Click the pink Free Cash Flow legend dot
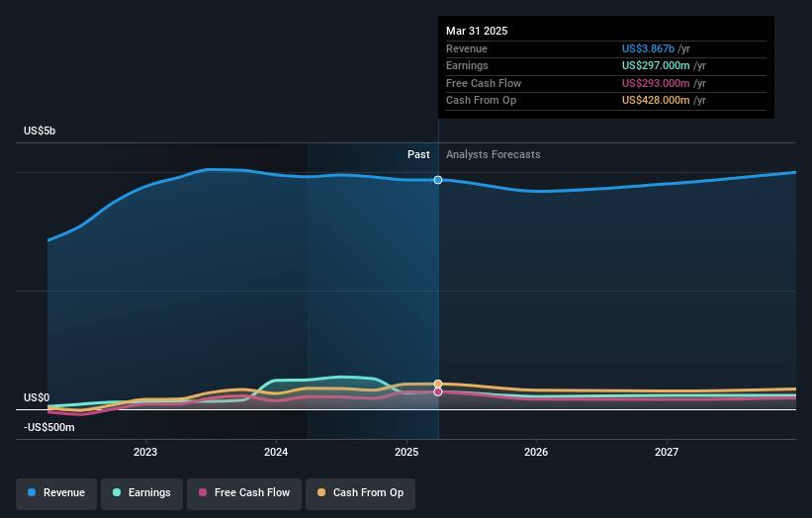812x518 pixels. (203, 492)
